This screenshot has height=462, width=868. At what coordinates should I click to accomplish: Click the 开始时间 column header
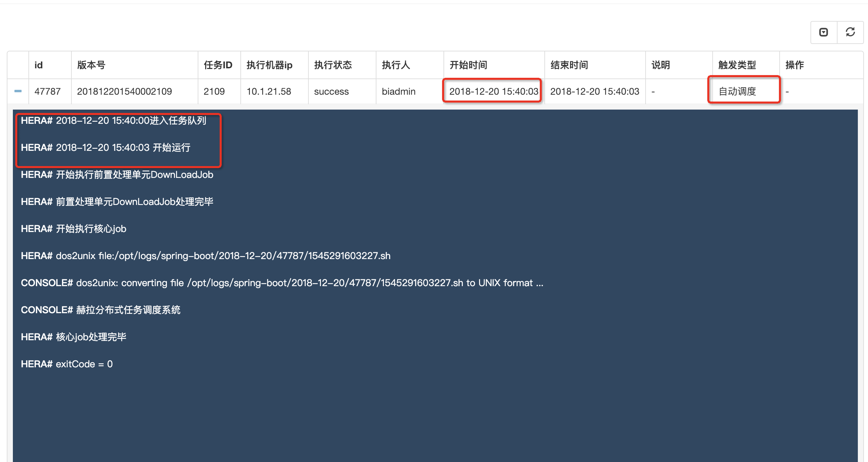[x=468, y=65]
